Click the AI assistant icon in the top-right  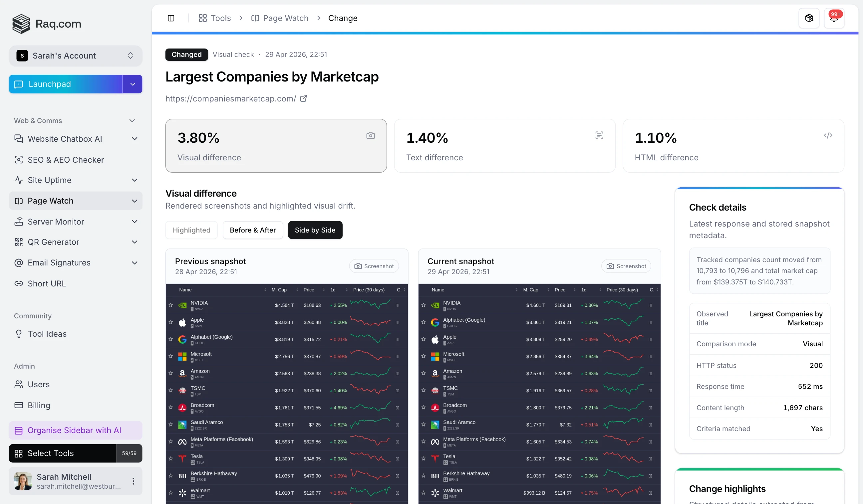pyautogui.click(x=808, y=18)
